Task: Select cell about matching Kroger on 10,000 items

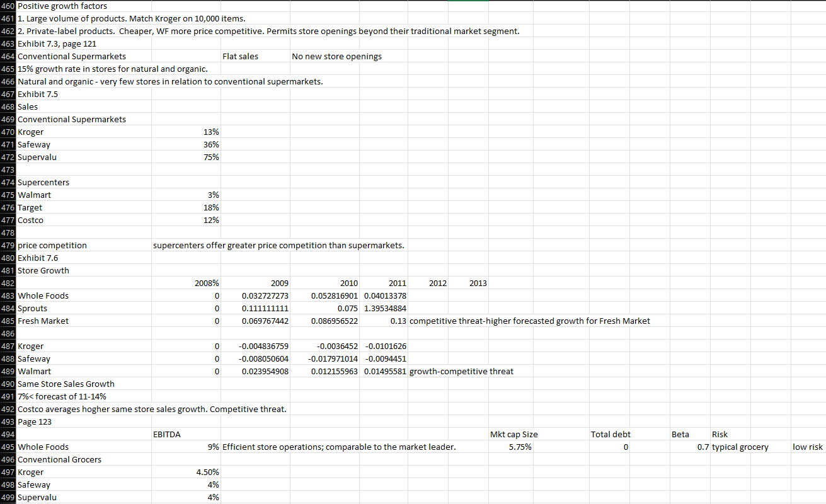Action: click(132, 19)
